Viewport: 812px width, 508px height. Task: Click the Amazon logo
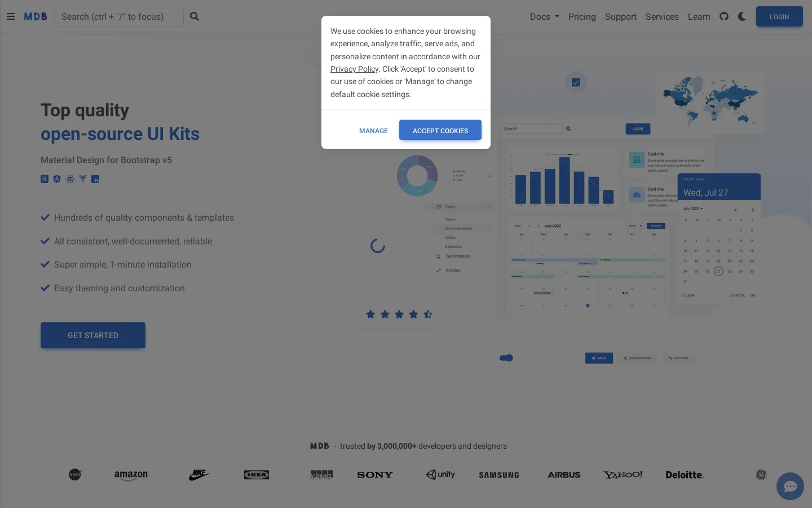(131, 475)
